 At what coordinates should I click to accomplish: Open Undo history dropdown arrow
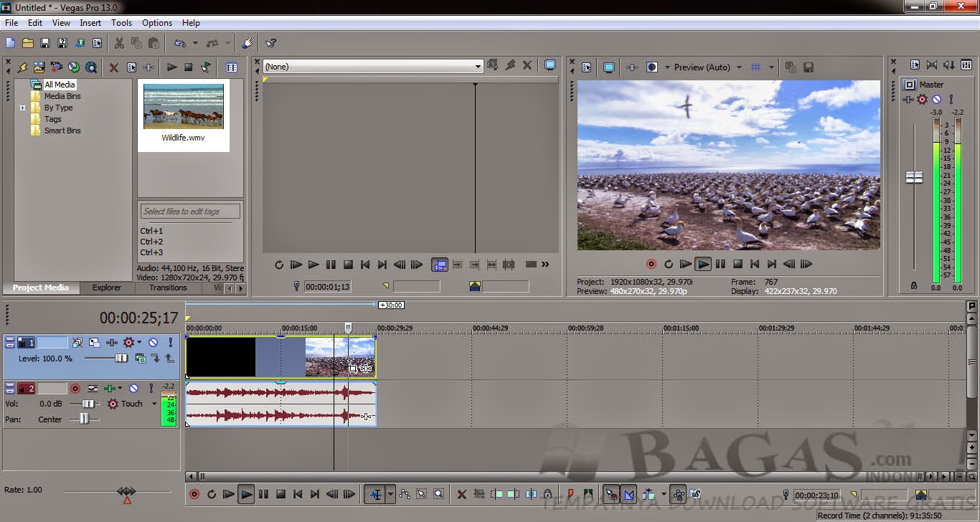coord(195,43)
